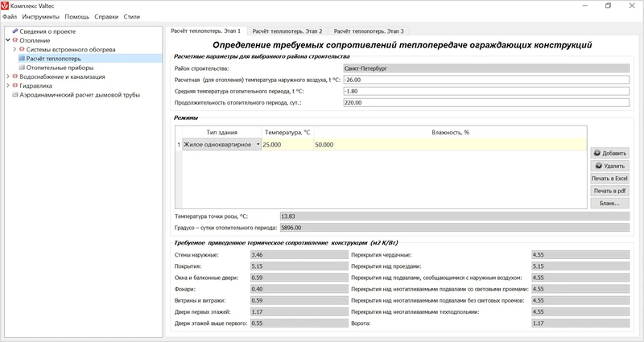Switch to Расчёт теплопотерь. Этап 3 tab
This screenshot has width=644, height=342.
click(369, 31)
